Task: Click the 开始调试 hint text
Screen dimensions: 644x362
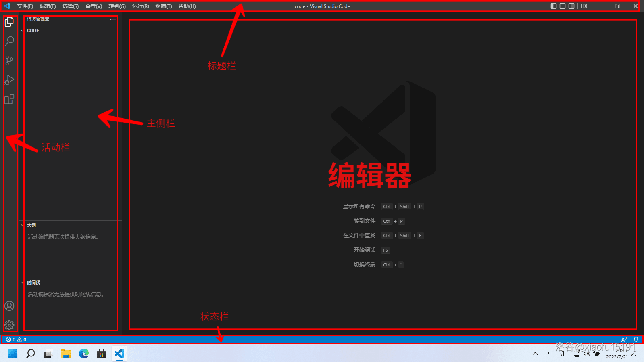Action: pos(365,250)
